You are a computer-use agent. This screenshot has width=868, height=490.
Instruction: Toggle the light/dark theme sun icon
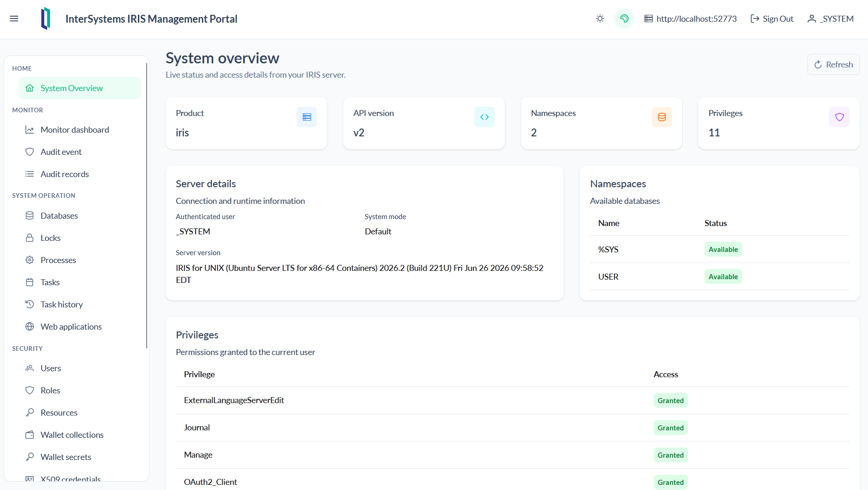tap(600, 18)
